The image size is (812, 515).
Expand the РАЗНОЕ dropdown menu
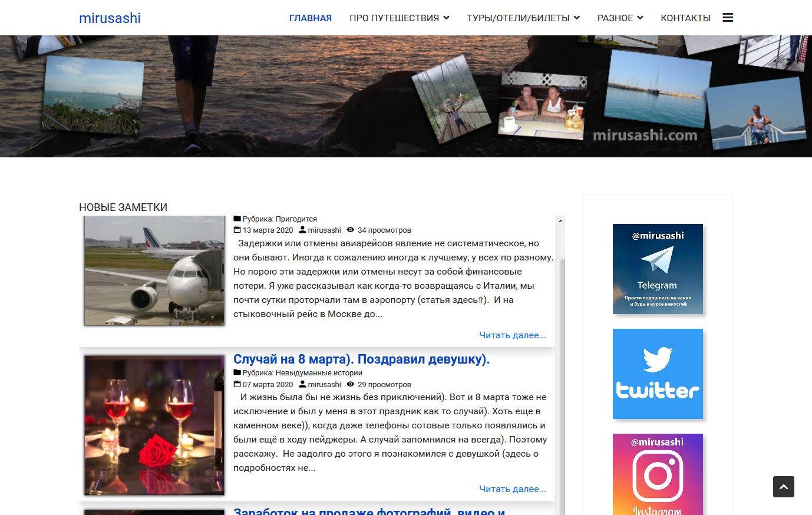point(620,18)
